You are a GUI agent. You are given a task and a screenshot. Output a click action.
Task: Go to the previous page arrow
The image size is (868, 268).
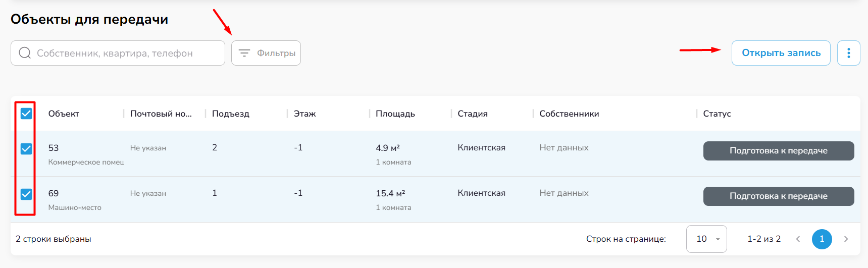click(798, 239)
